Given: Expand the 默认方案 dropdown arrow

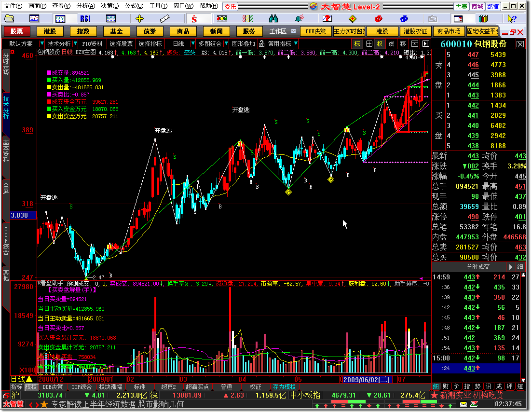Looking at the screenshot, I should (42, 44).
